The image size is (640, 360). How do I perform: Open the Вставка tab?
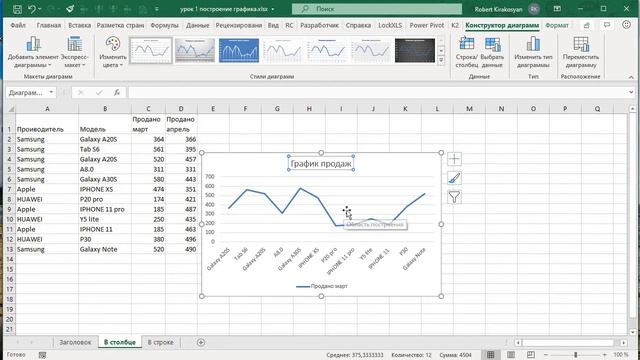(x=80, y=25)
